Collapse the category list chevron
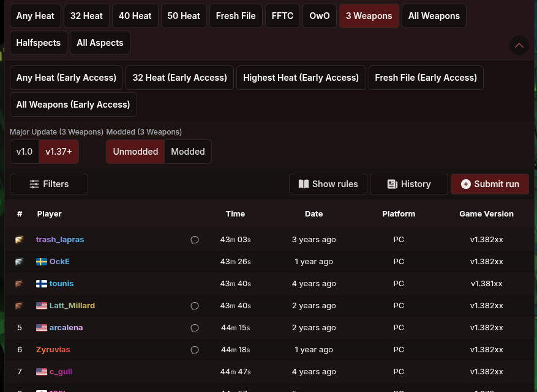Viewport: 537px width, 392px height. (x=519, y=45)
